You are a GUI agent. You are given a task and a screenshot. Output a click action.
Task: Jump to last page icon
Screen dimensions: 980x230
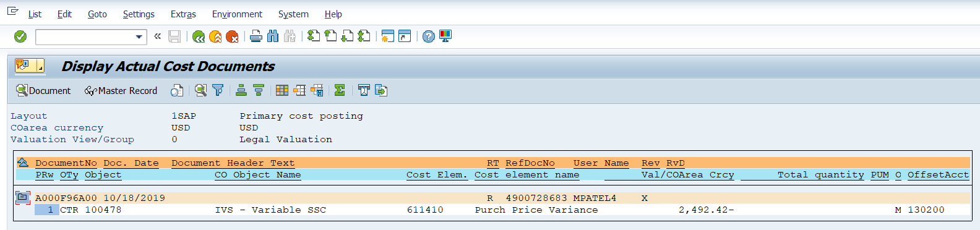pyautogui.click(x=364, y=36)
